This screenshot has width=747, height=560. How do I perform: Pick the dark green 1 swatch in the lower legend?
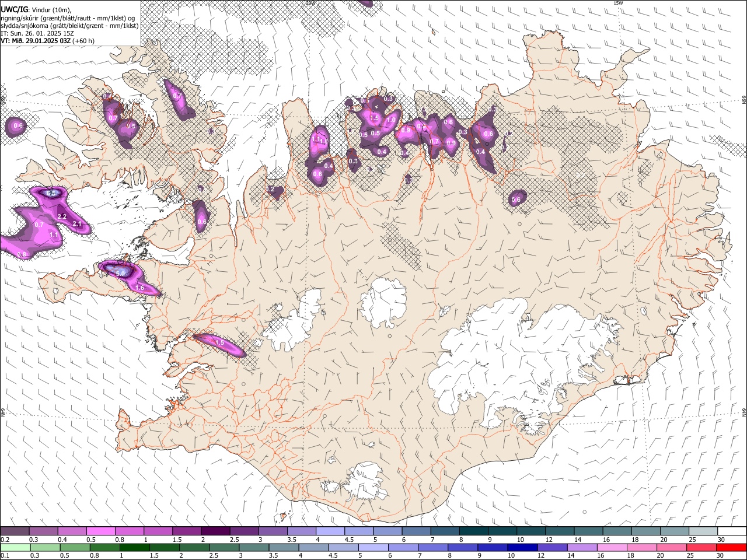coord(134,548)
